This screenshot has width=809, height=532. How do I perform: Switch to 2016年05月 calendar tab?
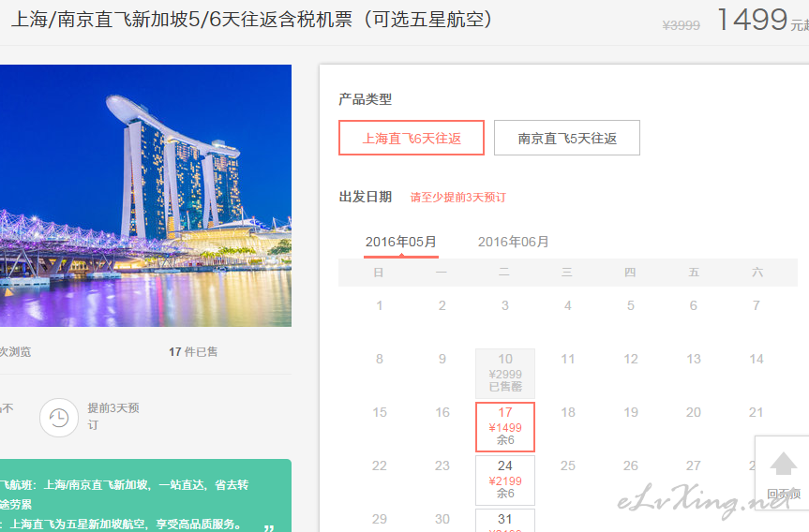tap(401, 242)
